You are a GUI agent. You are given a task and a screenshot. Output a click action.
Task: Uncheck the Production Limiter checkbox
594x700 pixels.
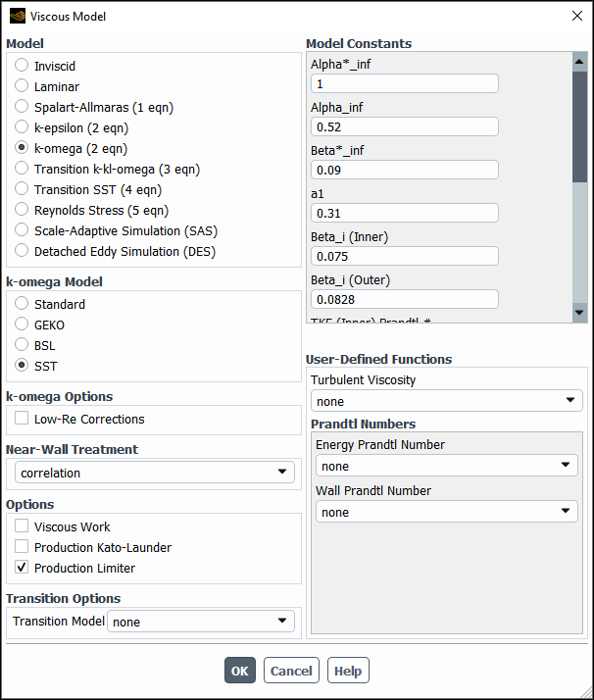click(x=22, y=568)
